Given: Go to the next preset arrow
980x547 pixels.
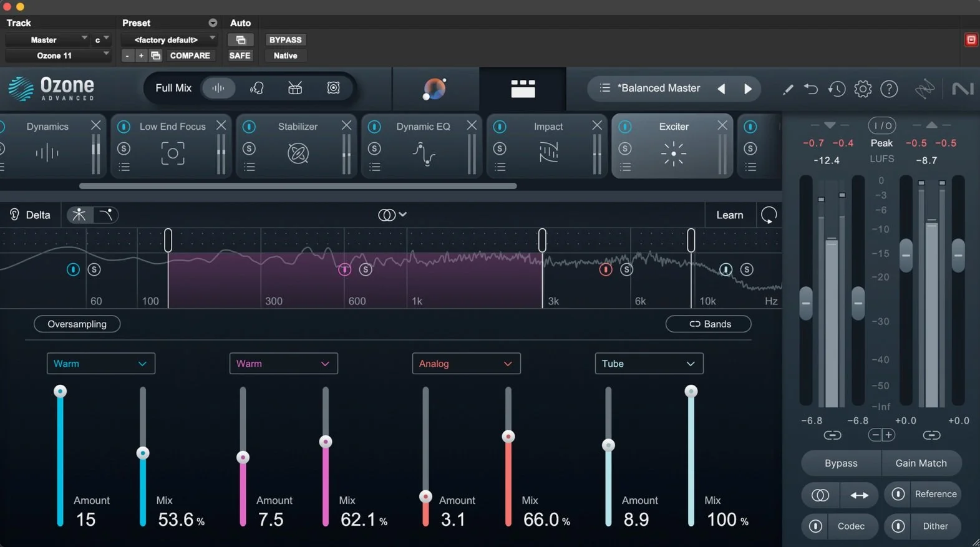Looking at the screenshot, I should (748, 89).
